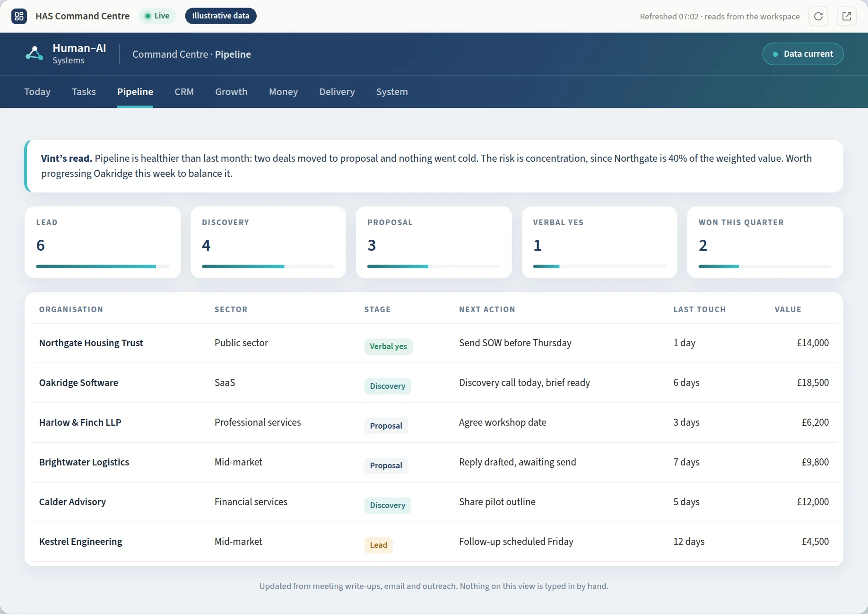Sort by the Last Touch column header
This screenshot has height=614, width=868.
(x=699, y=309)
